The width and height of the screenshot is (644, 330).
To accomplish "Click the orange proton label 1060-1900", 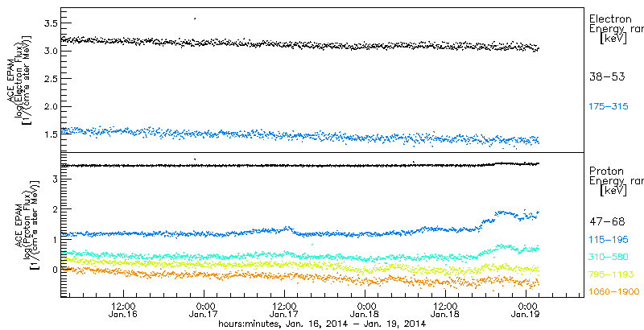I will click(613, 291).
